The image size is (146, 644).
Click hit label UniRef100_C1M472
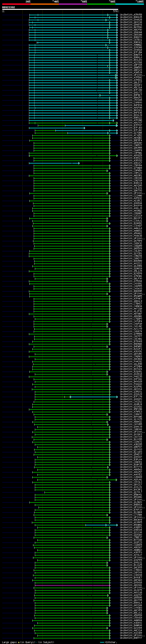click(x=131, y=442)
